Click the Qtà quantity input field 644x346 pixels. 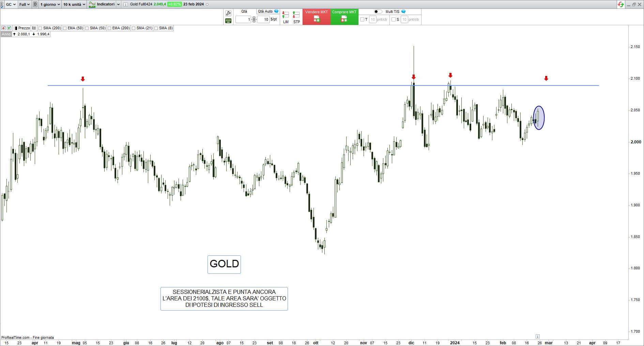point(243,19)
